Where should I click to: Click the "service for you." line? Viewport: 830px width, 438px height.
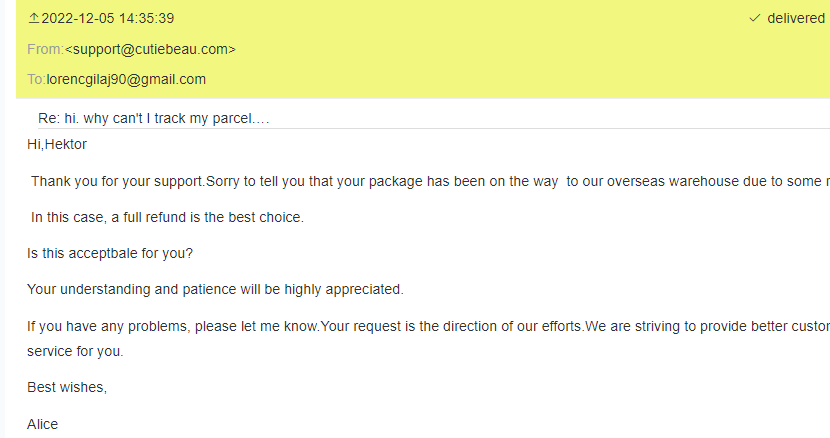click(75, 351)
